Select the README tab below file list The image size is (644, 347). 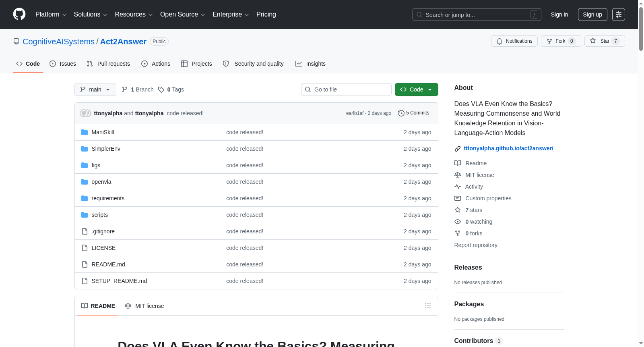(x=98, y=306)
